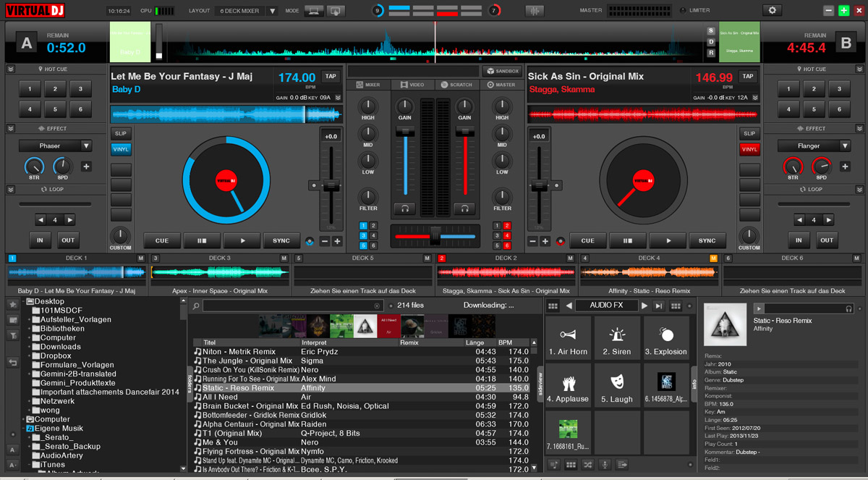Trigger the Applause sample

[x=569, y=384]
